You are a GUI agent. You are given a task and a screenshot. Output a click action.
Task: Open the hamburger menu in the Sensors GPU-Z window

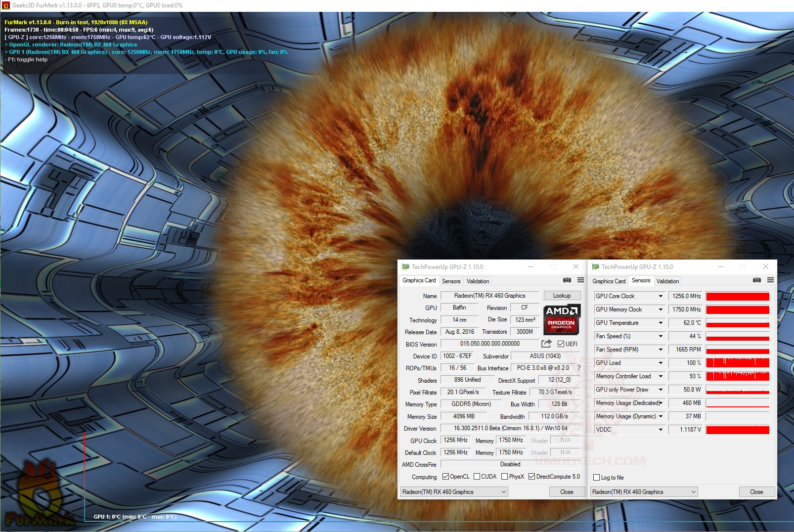tap(770, 280)
